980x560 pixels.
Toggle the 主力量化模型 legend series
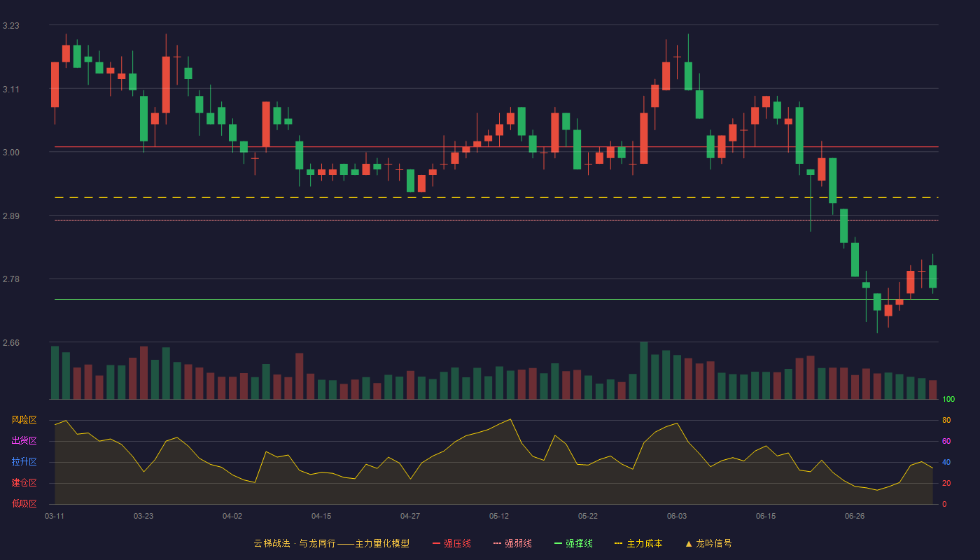coord(331,543)
